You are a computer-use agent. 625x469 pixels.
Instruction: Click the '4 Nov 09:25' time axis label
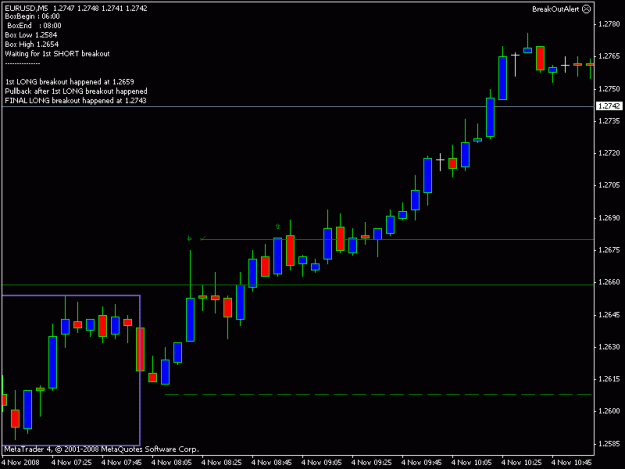(x=371, y=462)
